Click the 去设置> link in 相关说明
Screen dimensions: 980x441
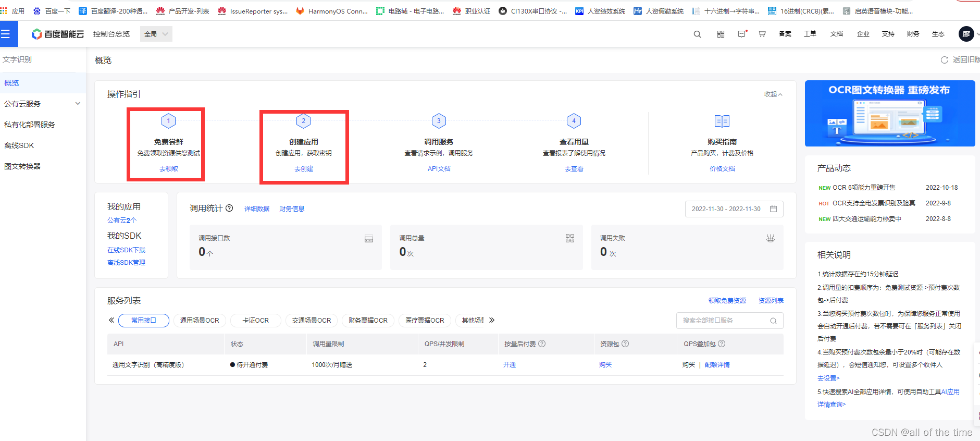pyautogui.click(x=828, y=378)
